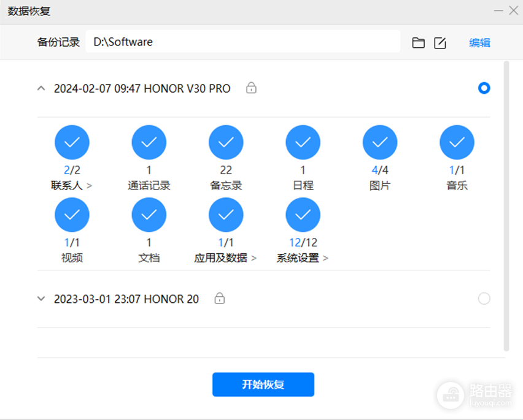Select the HONOR V30 PRO backup radio button

(x=484, y=88)
